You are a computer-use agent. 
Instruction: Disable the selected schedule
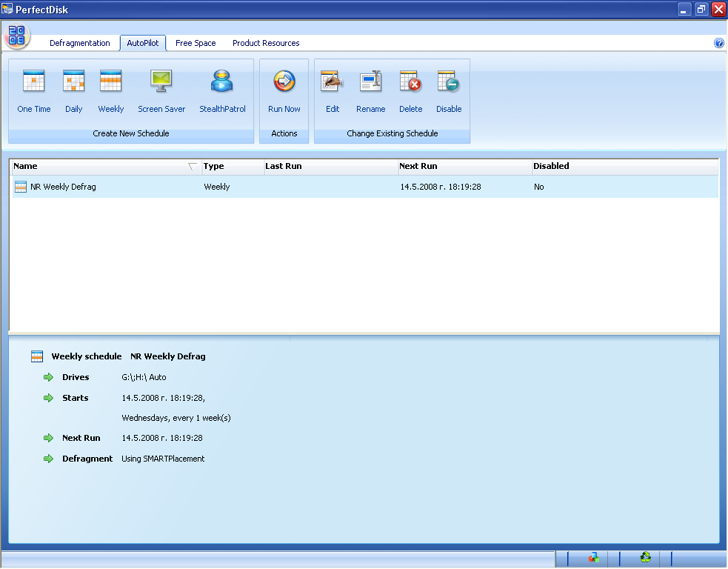pyautogui.click(x=449, y=91)
